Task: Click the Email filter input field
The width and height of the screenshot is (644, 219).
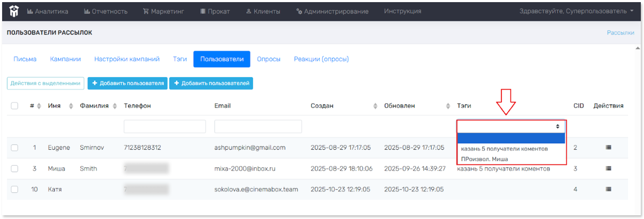Action: (x=258, y=126)
